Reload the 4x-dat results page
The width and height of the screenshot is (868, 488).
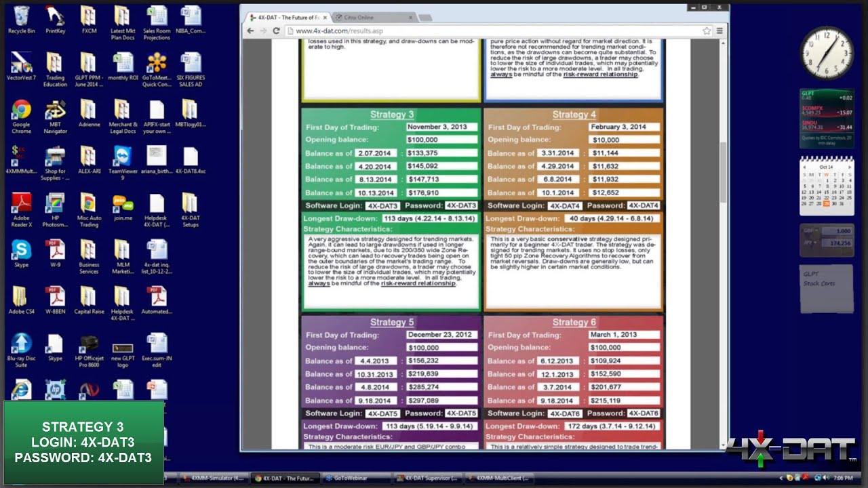(x=276, y=30)
